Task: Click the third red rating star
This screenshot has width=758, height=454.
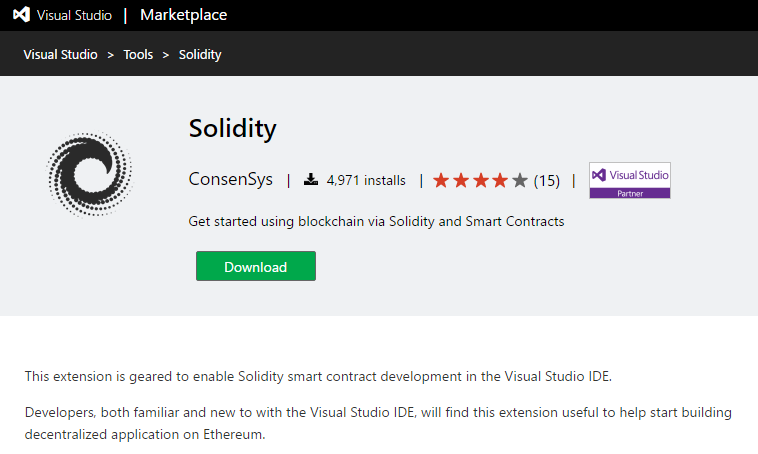Action: (481, 181)
